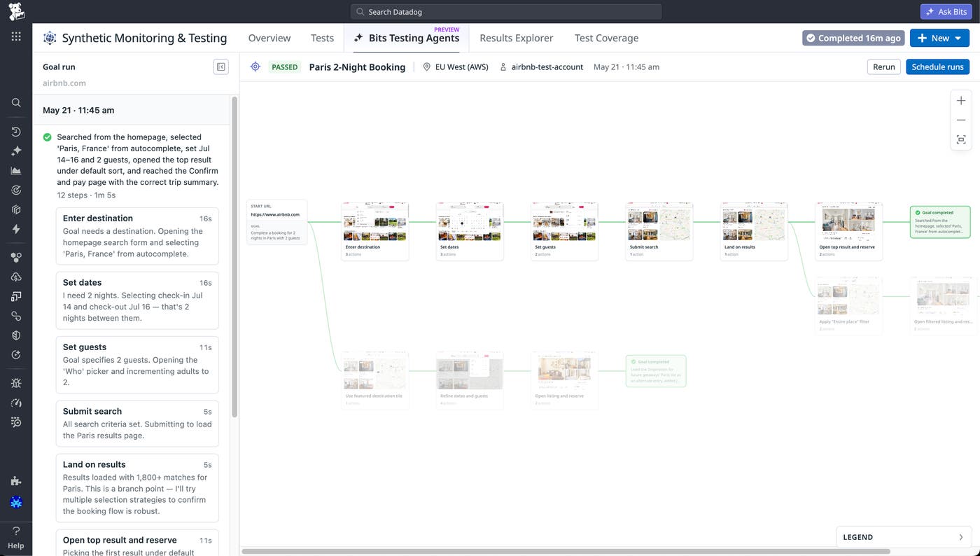Open the digital experience devices icon in sidebar

pyautogui.click(x=16, y=297)
